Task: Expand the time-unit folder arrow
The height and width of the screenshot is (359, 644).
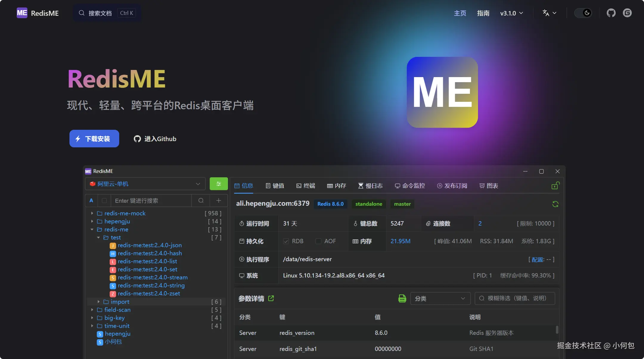Action: 92,326
